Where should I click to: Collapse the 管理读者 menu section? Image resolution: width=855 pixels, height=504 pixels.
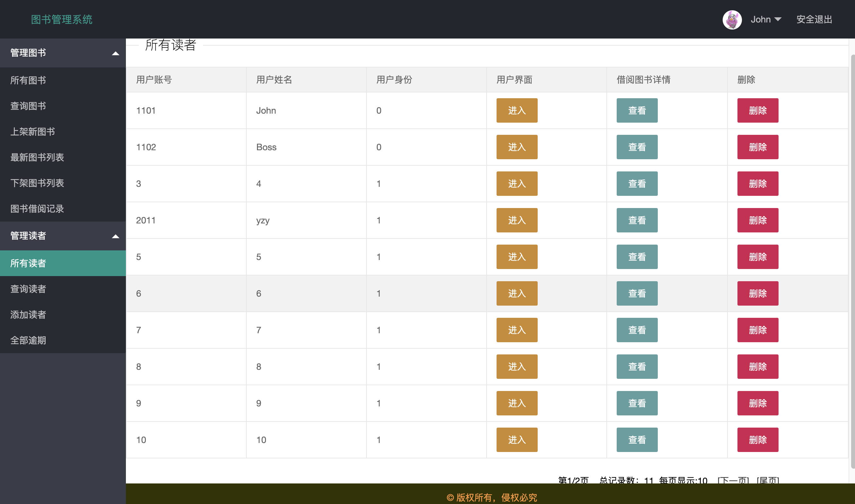63,236
